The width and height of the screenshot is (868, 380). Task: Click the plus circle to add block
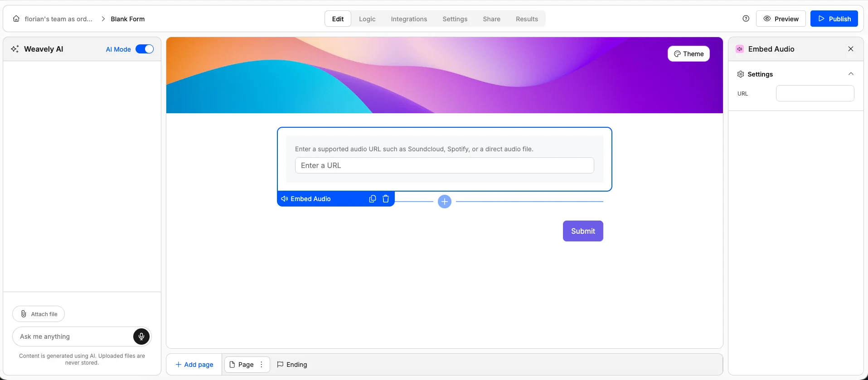[445, 202]
